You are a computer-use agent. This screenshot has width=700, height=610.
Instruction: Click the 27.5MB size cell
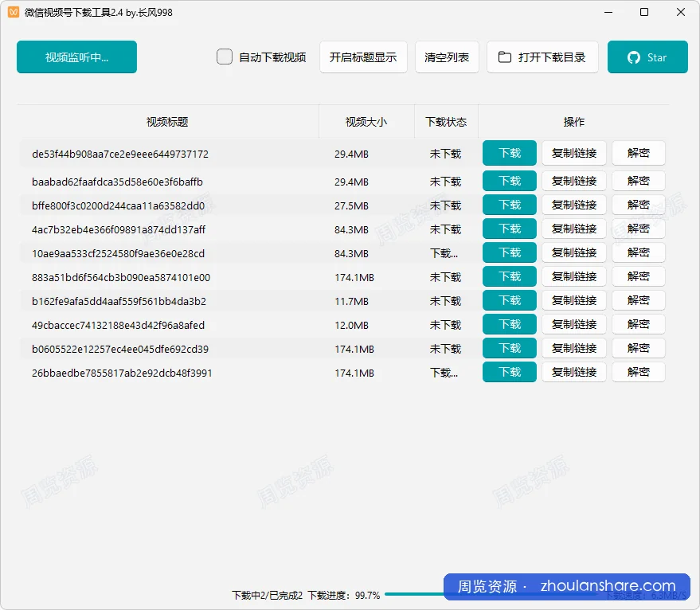[352, 206]
